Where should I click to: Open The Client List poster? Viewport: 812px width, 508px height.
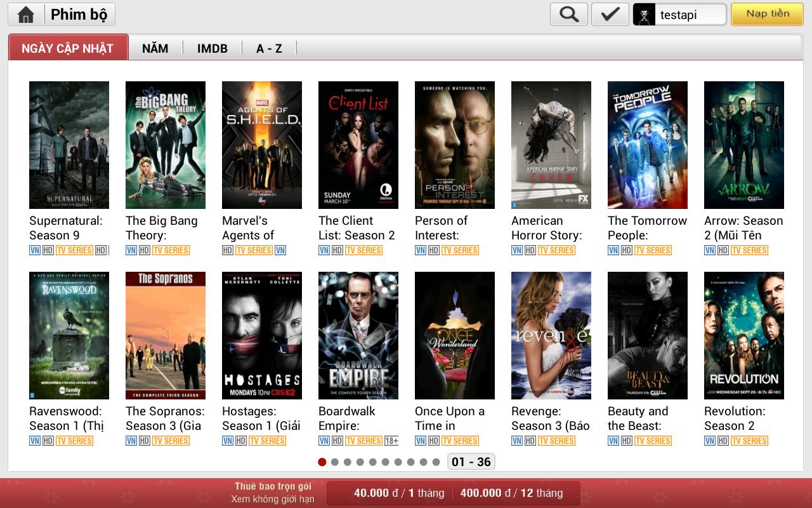coord(358,145)
